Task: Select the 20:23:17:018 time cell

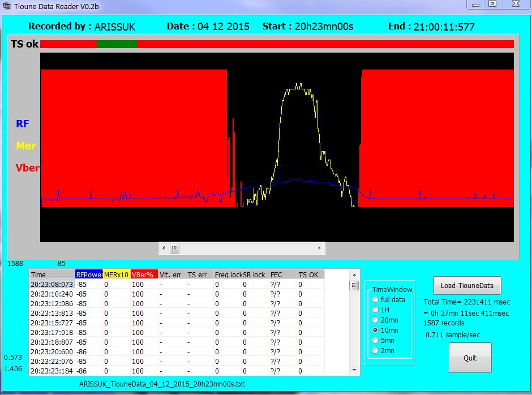Action: (52, 333)
